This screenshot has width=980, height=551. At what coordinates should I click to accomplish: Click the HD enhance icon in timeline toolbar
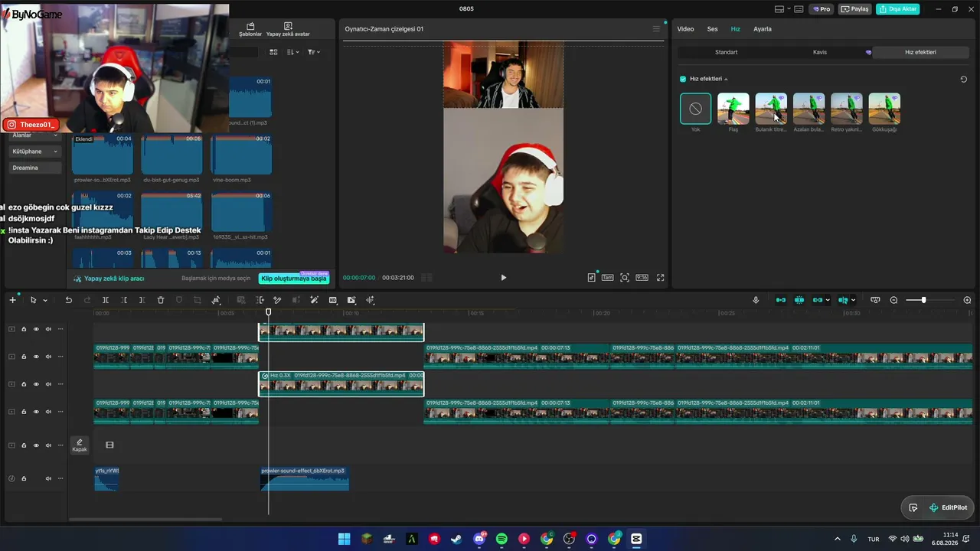click(x=333, y=300)
